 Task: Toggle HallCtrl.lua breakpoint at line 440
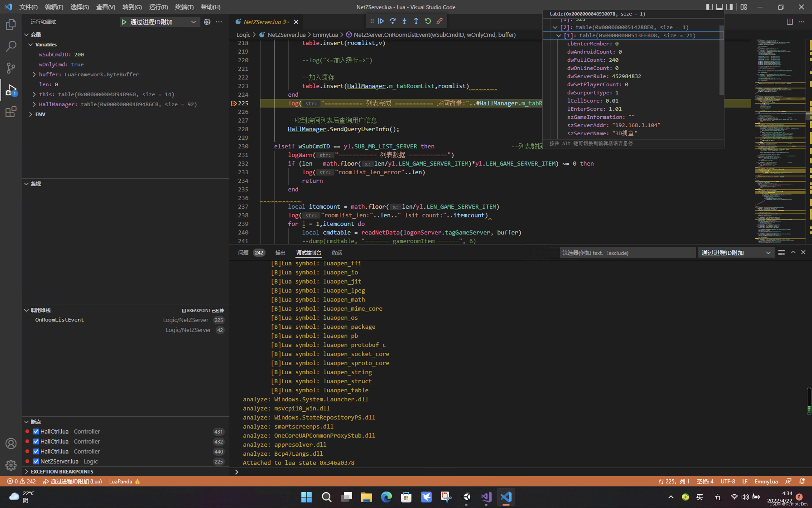pyautogui.click(x=36, y=451)
